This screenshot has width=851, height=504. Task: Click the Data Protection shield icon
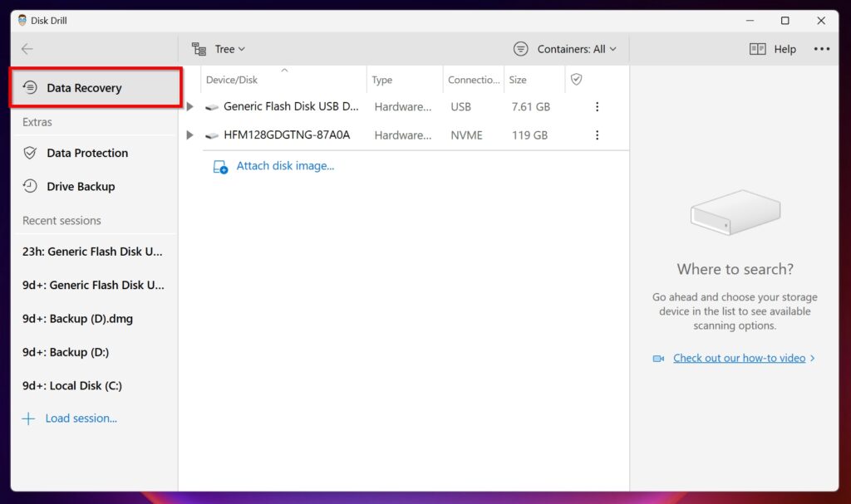pos(31,153)
